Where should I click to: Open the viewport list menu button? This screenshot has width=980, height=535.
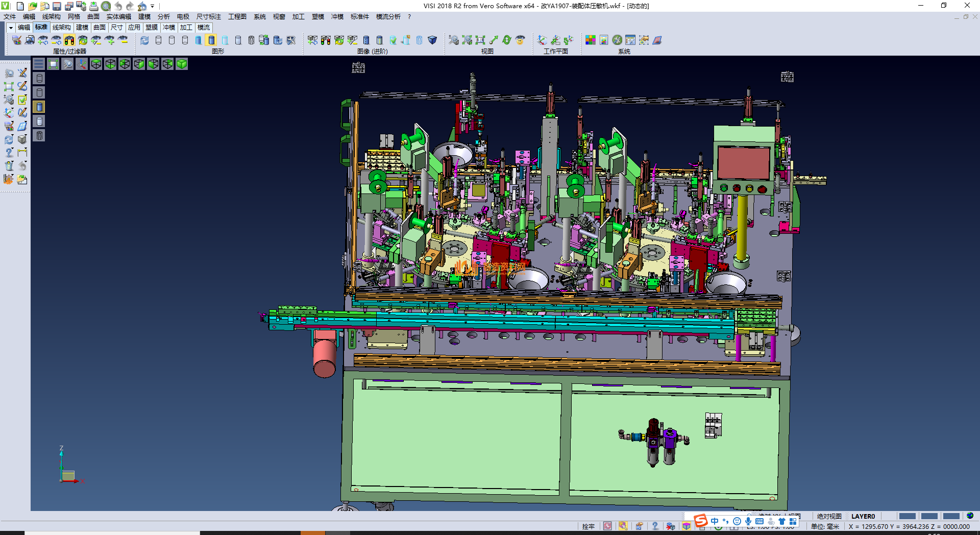point(39,64)
